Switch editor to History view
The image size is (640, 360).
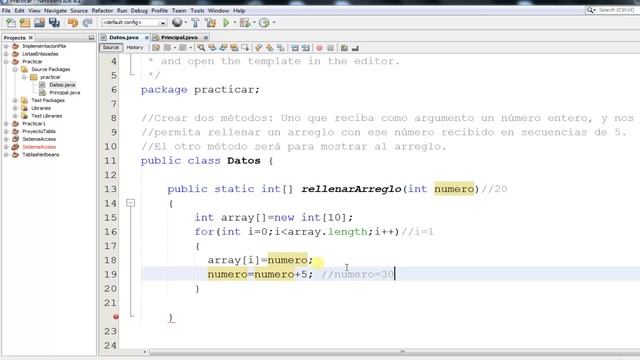tap(135, 48)
